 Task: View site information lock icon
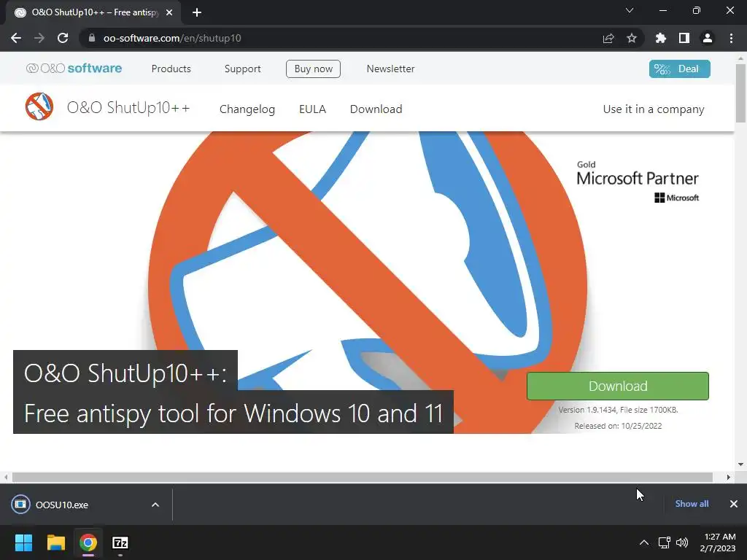point(92,38)
